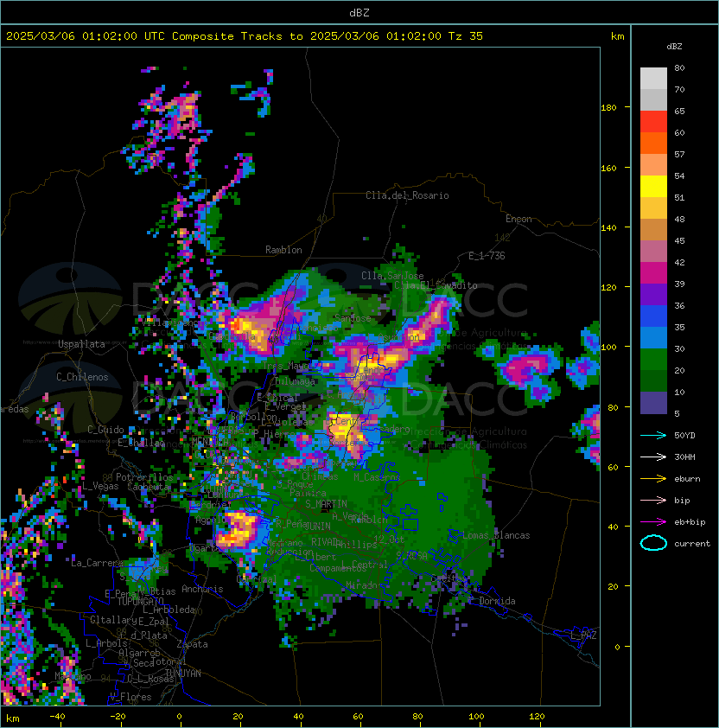Click the 'C_Chilenos' map label
The height and width of the screenshot is (728, 719).
click(82, 377)
